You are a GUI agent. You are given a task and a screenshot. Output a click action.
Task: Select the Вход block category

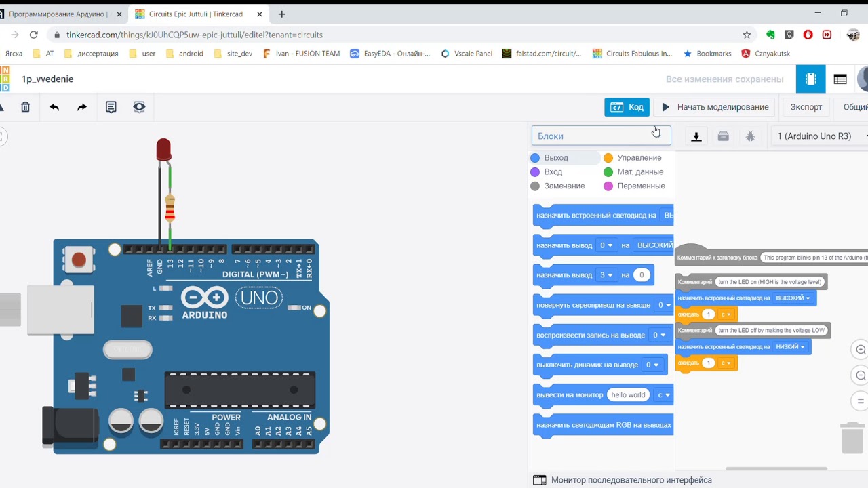[552, 172]
